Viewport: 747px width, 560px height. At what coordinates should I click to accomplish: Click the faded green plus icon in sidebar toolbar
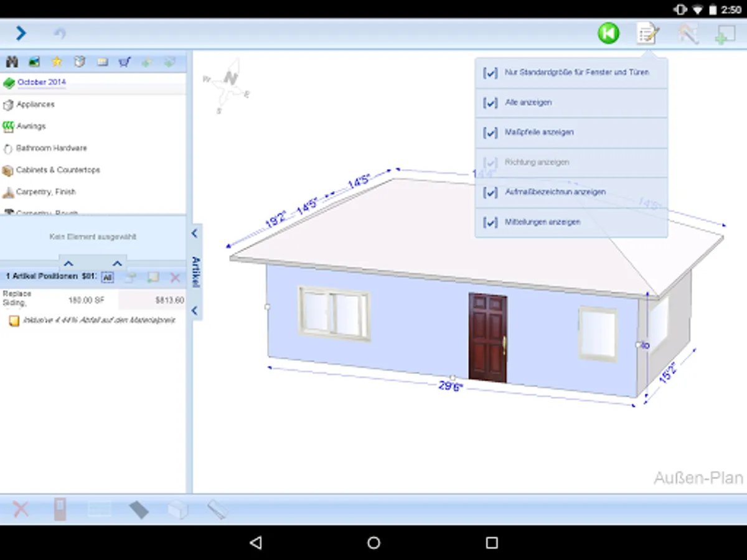pyautogui.click(x=147, y=62)
